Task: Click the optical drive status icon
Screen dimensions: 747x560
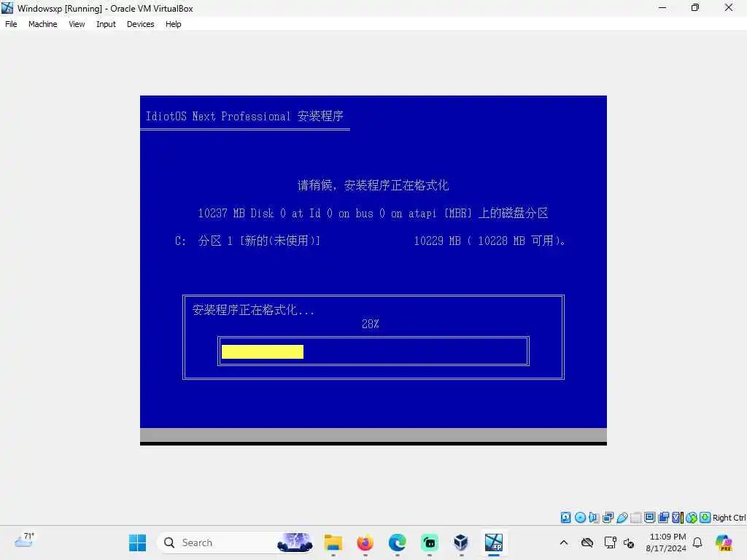Action: pyautogui.click(x=580, y=518)
